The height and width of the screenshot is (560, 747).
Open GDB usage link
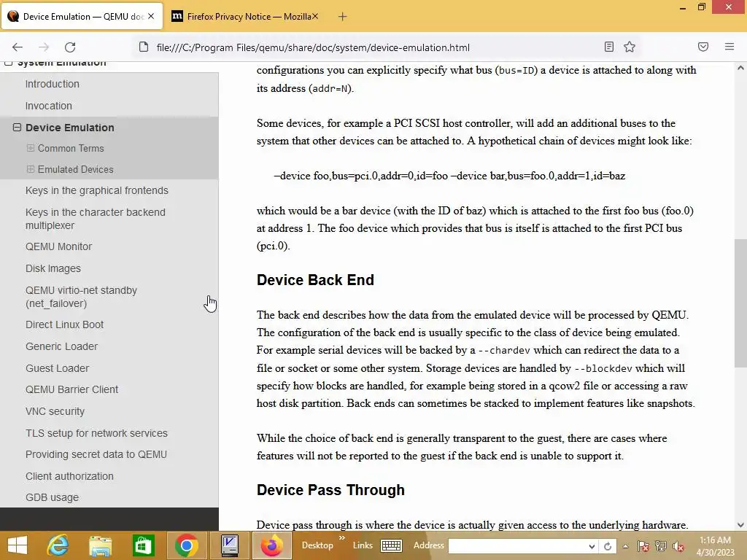tap(52, 497)
